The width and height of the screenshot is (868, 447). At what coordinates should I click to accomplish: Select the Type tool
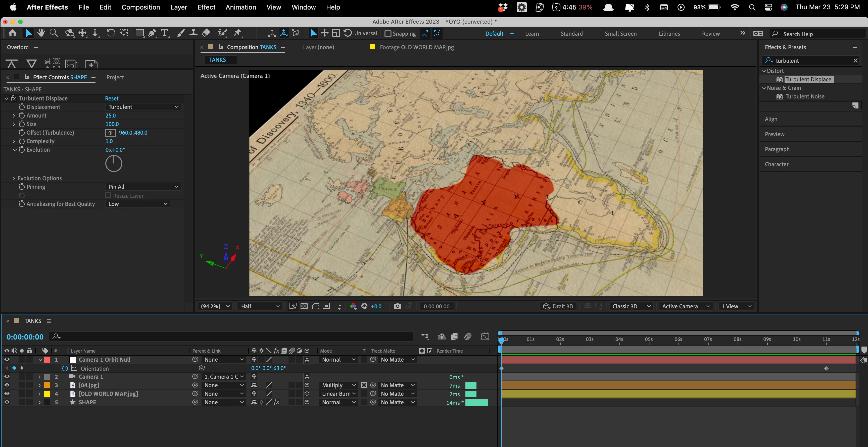(x=165, y=33)
